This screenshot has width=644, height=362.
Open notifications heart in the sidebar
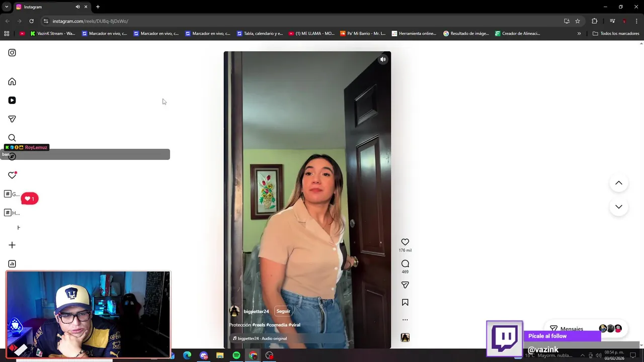12,175
